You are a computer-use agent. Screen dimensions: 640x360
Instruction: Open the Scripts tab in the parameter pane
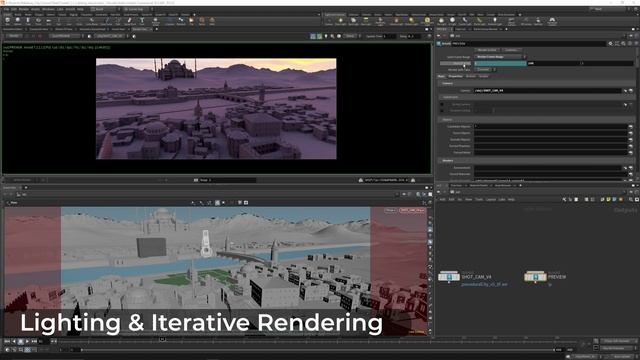(x=483, y=76)
